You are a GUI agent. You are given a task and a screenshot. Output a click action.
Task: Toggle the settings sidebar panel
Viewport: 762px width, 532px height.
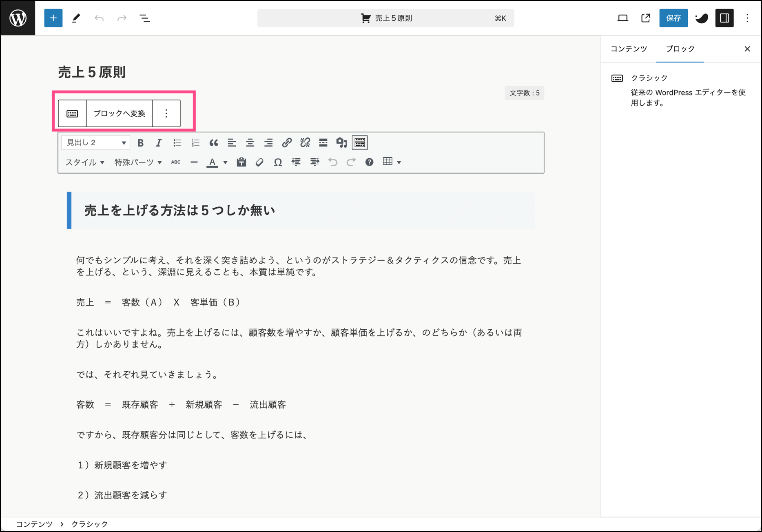[x=724, y=18]
